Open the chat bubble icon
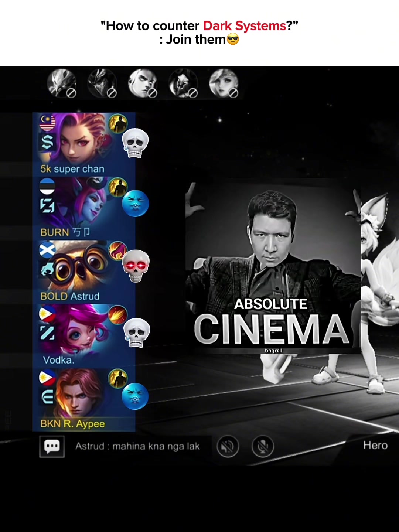 pyautogui.click(x=52, y=446)
